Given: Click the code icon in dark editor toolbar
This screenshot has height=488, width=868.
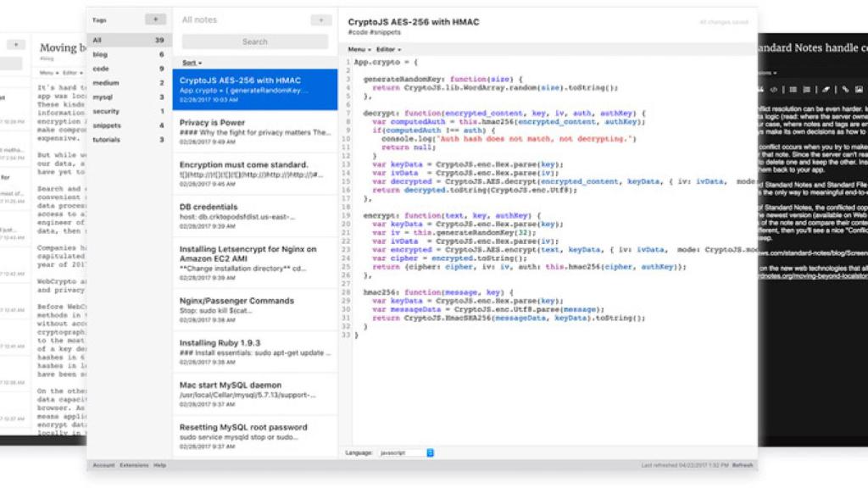Looking at the screenshot, I should pos(773,89).
